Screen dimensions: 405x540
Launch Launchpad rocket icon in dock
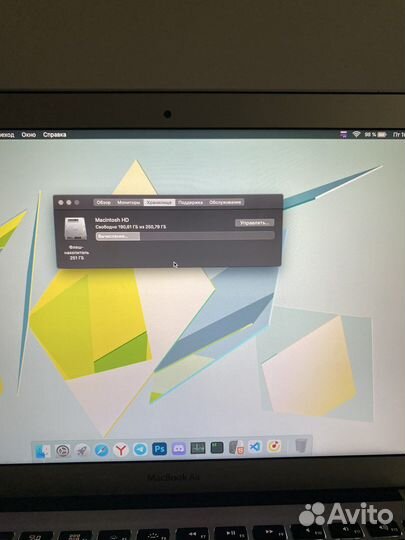pyautogui.click(x=82, y=450)
